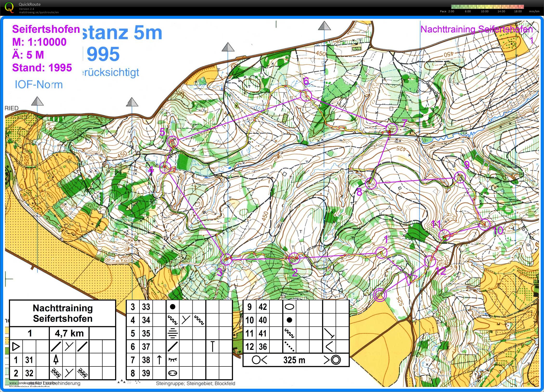Click the pace color gradient legend bar

487,7
